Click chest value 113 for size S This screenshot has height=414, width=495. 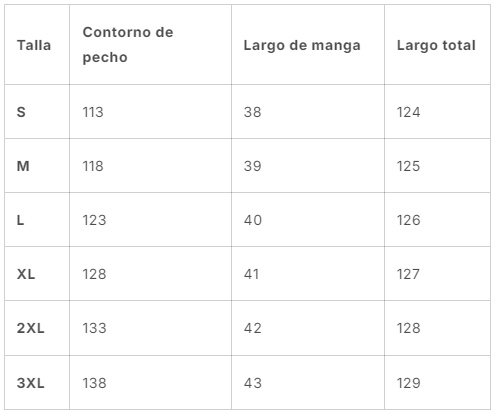(x=93, y=112)
